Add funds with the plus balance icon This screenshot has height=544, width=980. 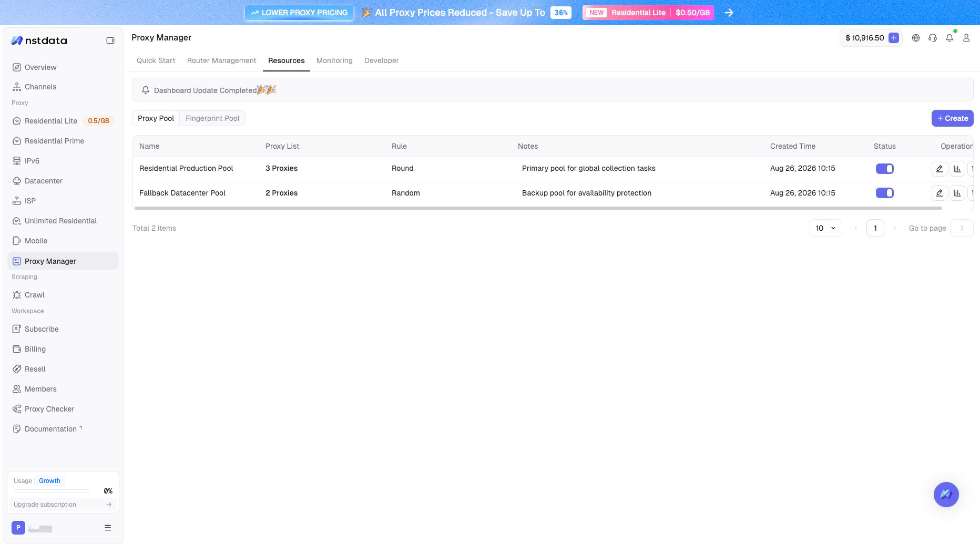tap(893, 38)
